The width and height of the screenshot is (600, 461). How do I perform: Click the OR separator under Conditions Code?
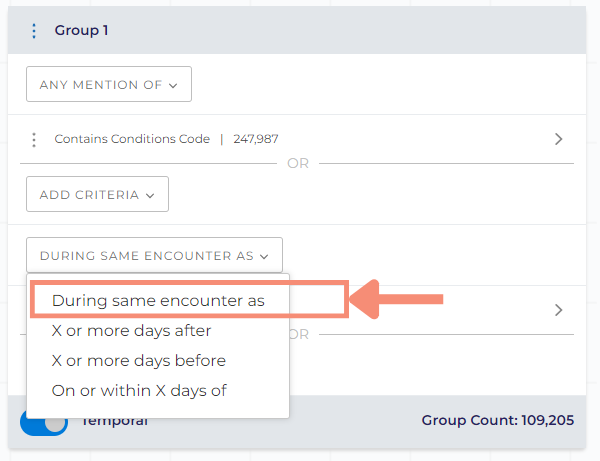click(x=298, y=163)
